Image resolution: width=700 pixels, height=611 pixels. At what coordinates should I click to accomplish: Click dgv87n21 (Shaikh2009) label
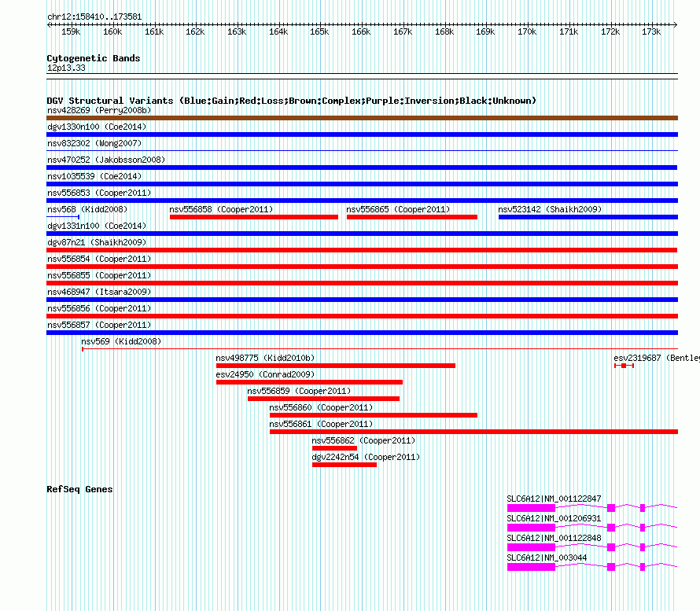pos(97,242)
